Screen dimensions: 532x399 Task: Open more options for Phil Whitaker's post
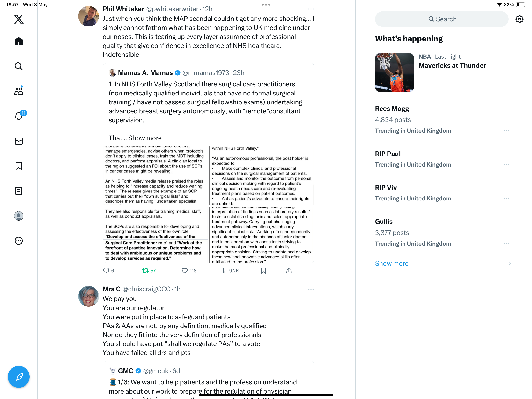pyautogui.click(x=311, y=9)
